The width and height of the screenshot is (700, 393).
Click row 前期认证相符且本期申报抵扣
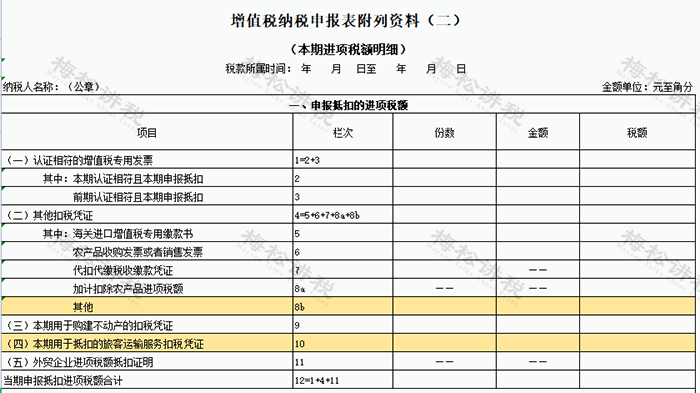click(147, 196)
